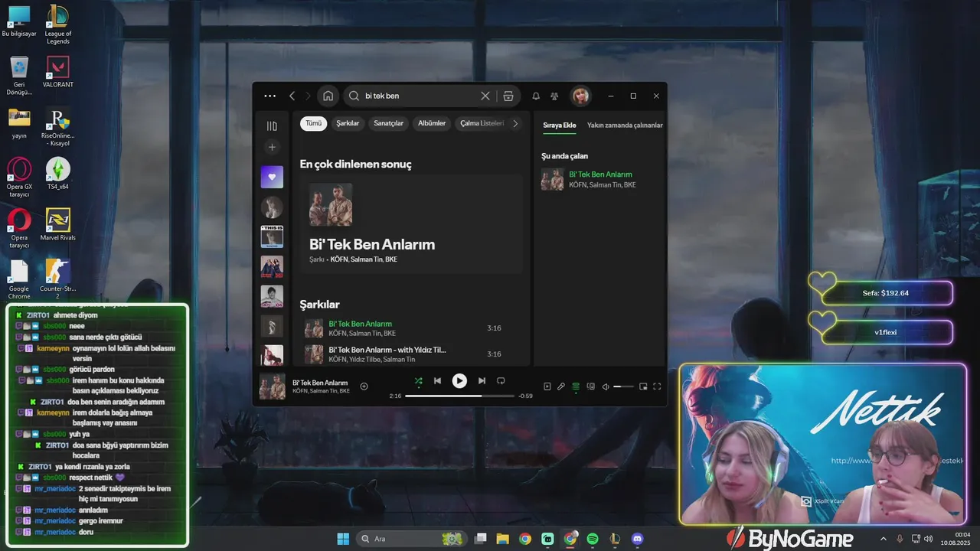Show more filter chips with right chevron
The height and width of the screenshot is (551, 980).
pyautogui.click(x=515, y=123)
